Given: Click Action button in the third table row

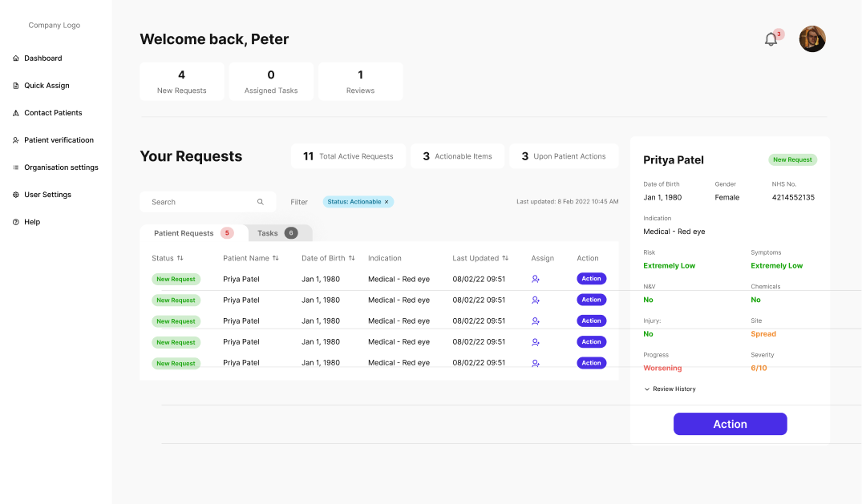Looking at the screenshot, I should click(x=591, y=321).
